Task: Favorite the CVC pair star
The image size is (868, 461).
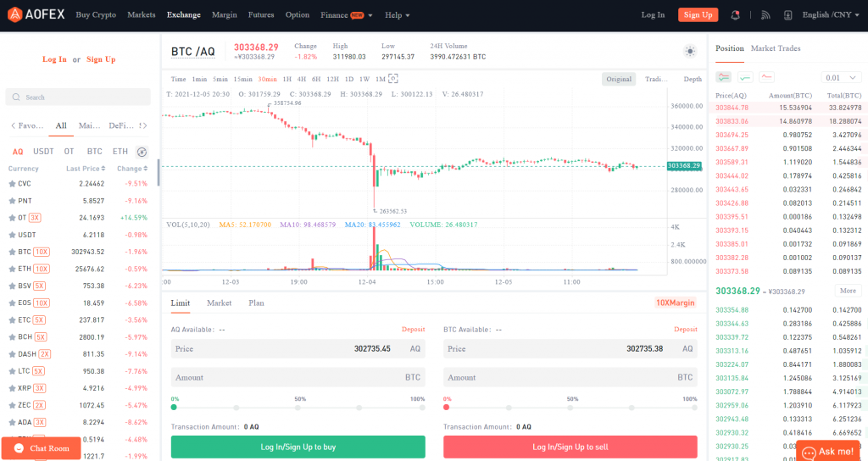Action: coord(12,184)
